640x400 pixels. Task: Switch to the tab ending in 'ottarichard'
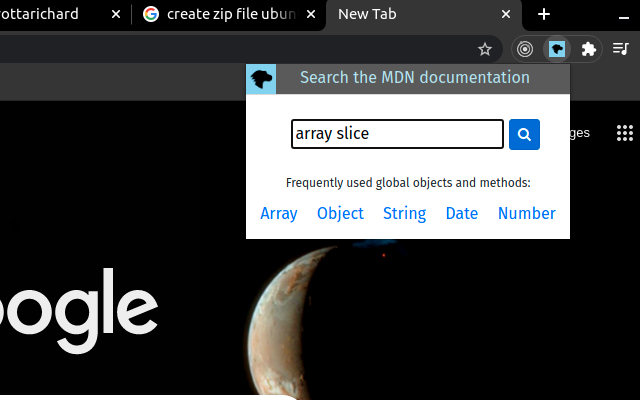(61, 15)
